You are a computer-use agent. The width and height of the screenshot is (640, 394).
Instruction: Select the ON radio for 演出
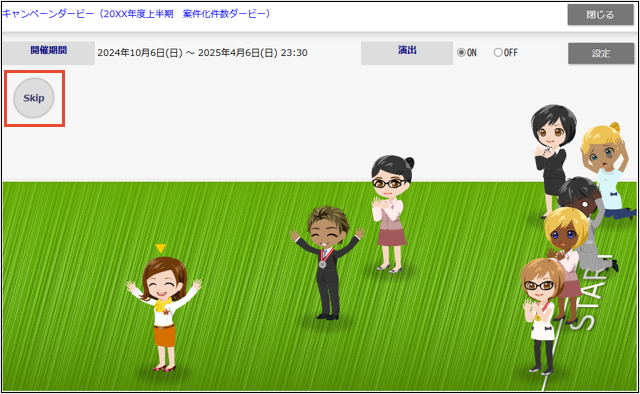461,53
